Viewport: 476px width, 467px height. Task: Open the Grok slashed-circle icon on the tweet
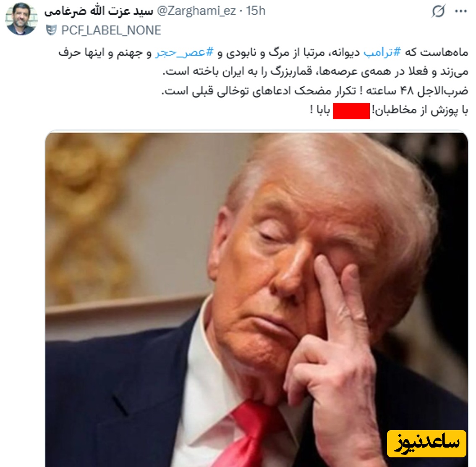click(x=438, y=11)
